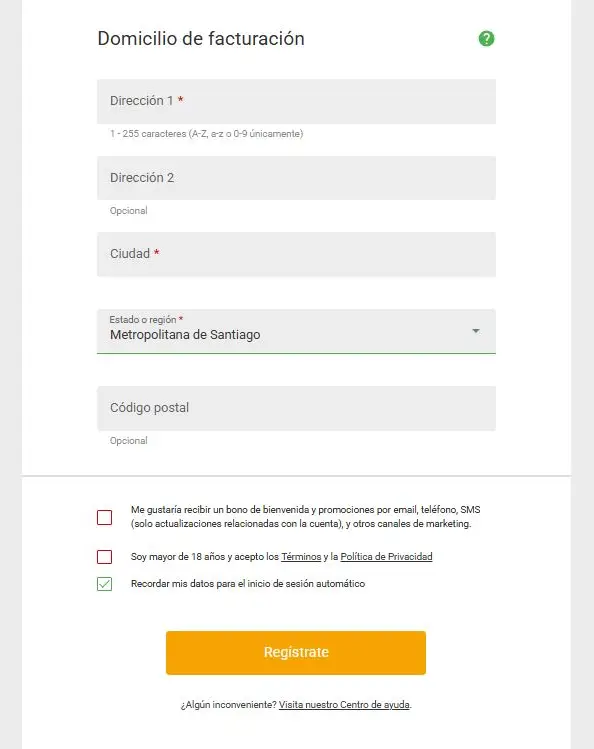Click the Domicilio de facturación heading

(x=201, y=39)
